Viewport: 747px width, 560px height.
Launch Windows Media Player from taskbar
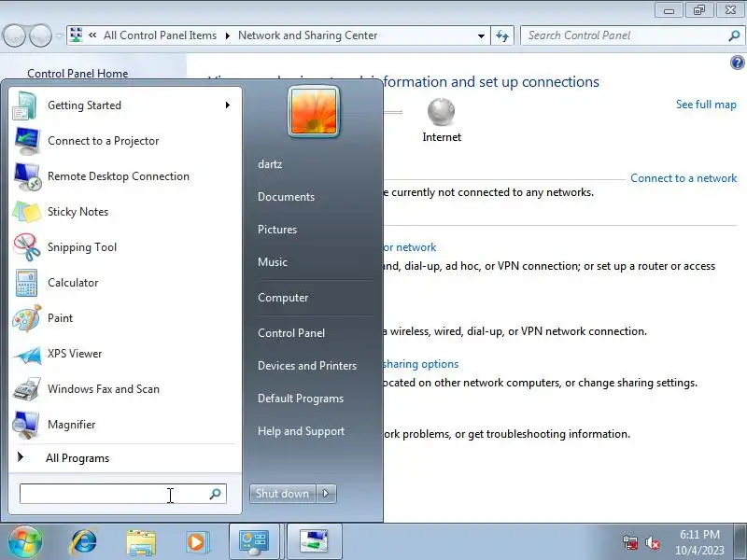pyautogui.click(x=196, y=542)
